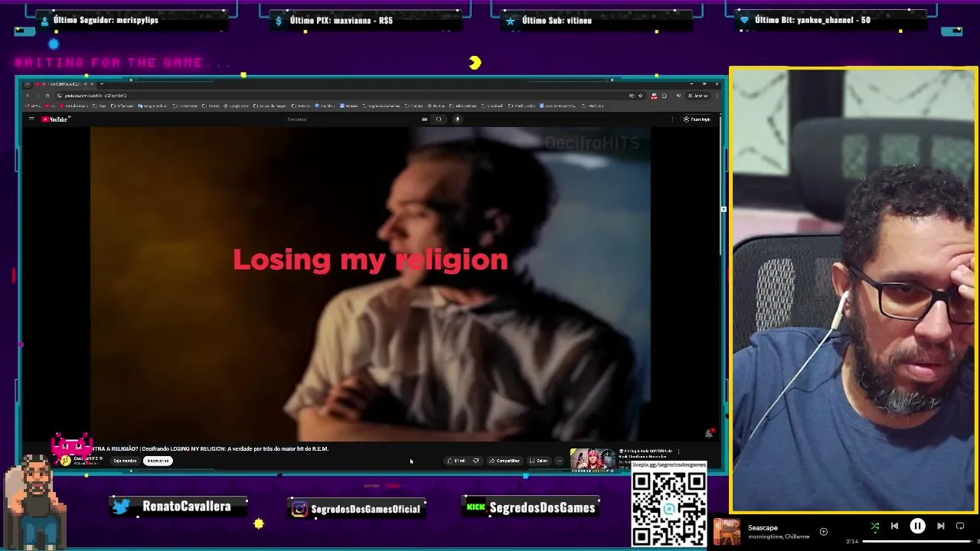Toggle Spotify shuffle button

tap(875, 527)
